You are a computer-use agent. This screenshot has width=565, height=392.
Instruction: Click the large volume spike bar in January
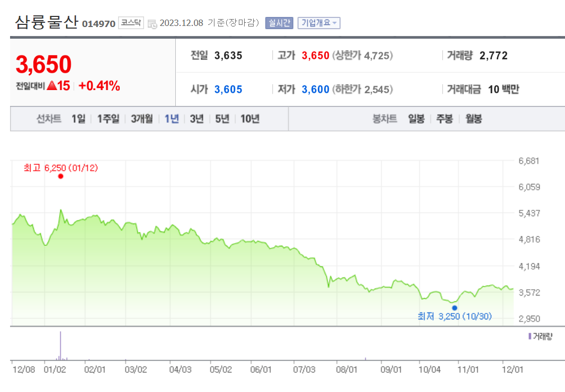60,345
